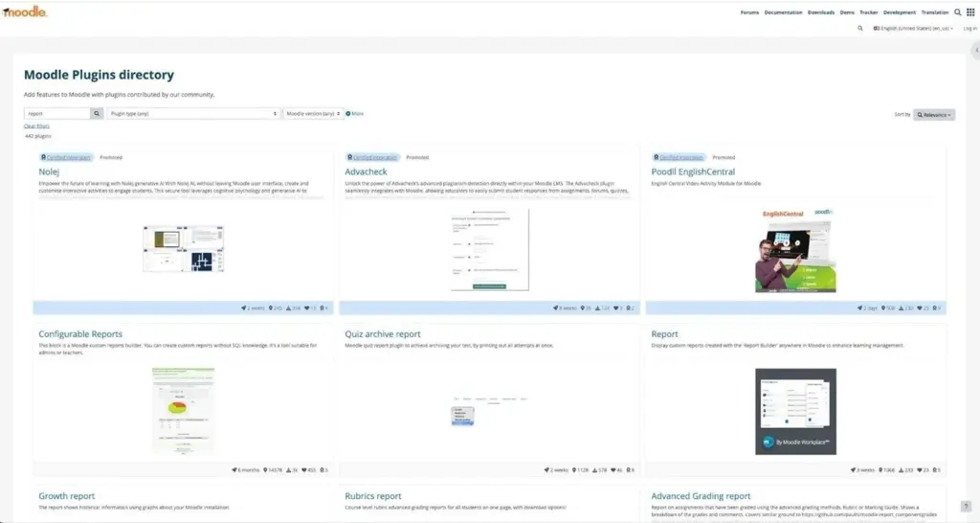Expand the More filter options
Viewport: 980px width, 523px height.
pos(354,114)
